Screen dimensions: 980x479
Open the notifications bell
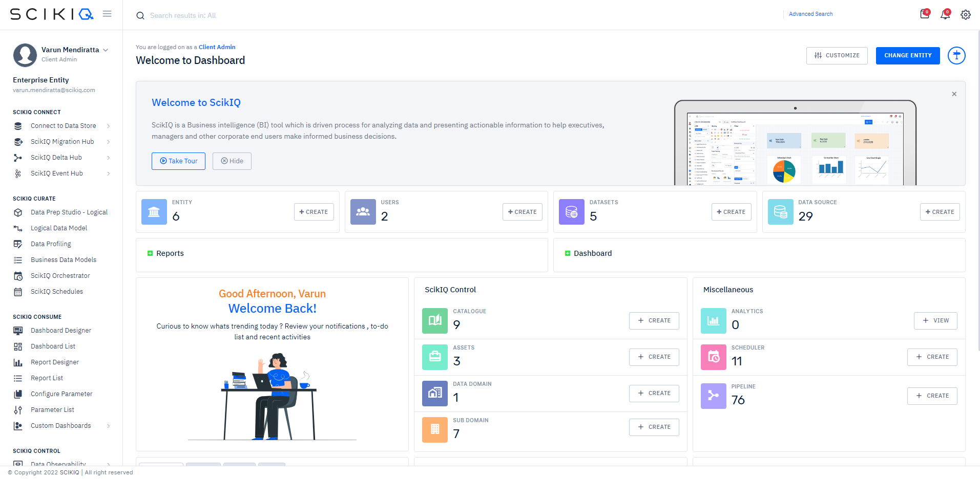[945, 14]
